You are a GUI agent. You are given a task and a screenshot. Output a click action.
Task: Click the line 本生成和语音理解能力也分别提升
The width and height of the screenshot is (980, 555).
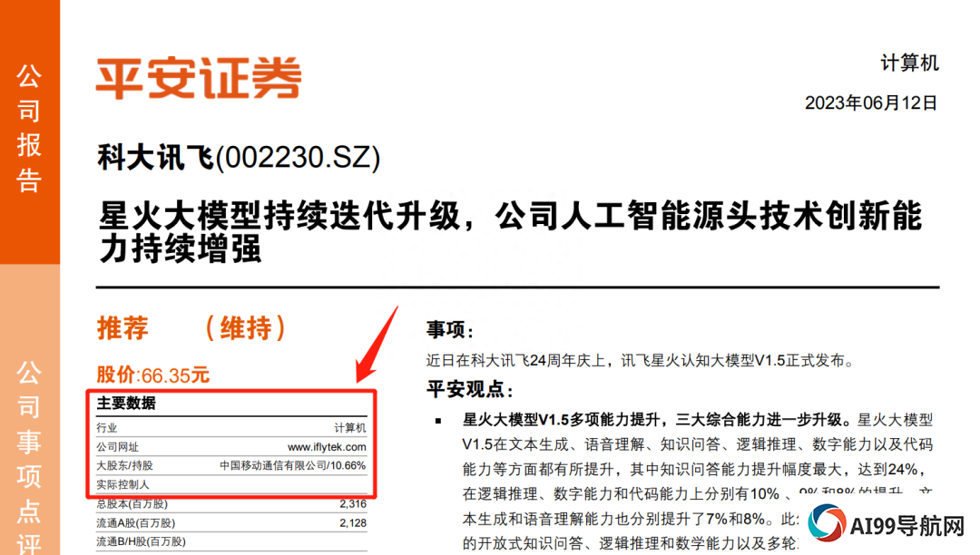click(x=630, y=519)
